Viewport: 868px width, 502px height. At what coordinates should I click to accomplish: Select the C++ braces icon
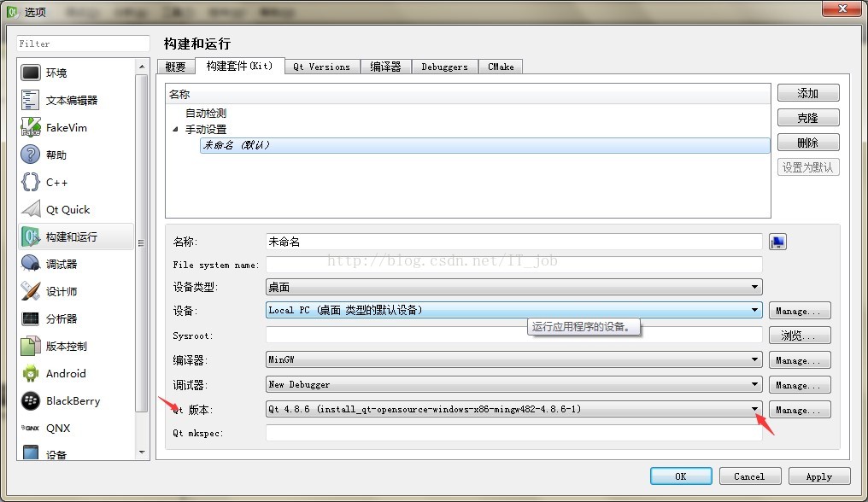31,182
